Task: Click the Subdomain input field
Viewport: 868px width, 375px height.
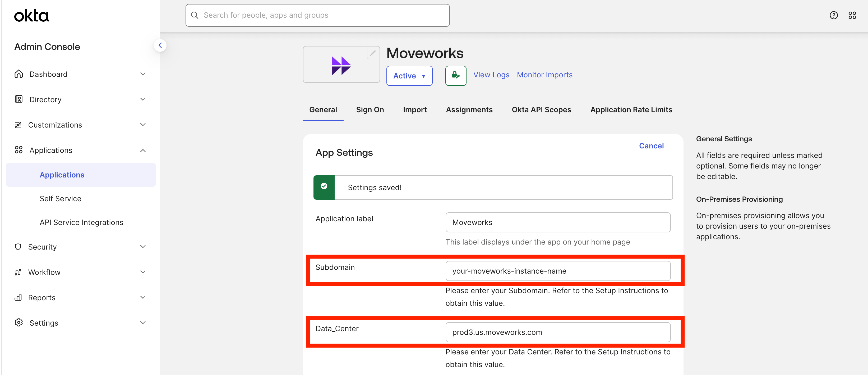Action: 558,271
